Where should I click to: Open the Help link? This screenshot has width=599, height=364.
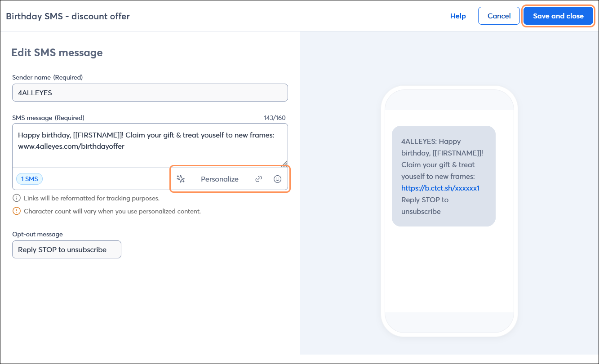click(458, 16)
